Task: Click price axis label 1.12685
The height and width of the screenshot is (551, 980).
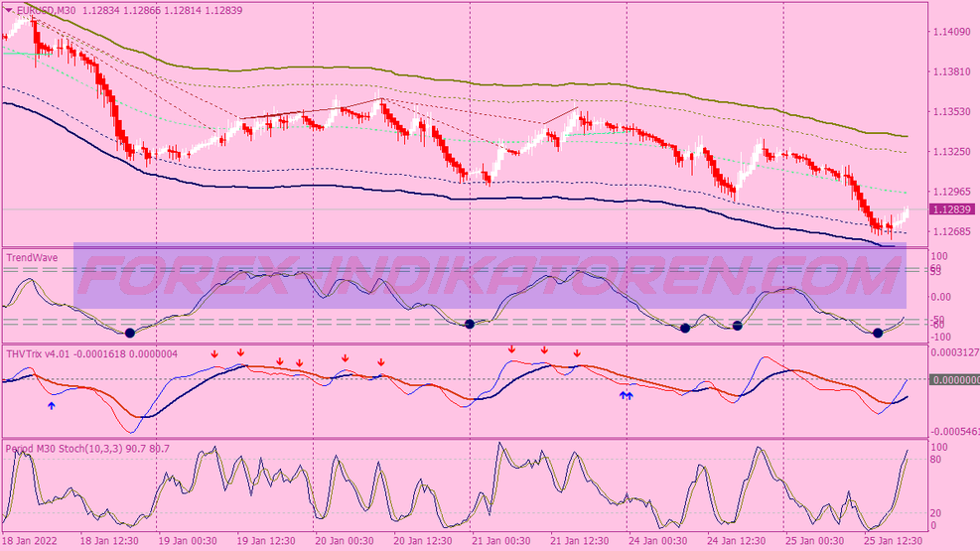Action: (x=951, y=231)
